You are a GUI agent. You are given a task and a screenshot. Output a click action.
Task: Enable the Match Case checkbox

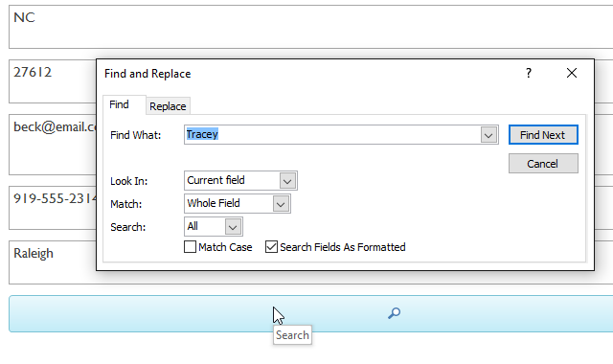pyautogui.click(x=190, y=247)
